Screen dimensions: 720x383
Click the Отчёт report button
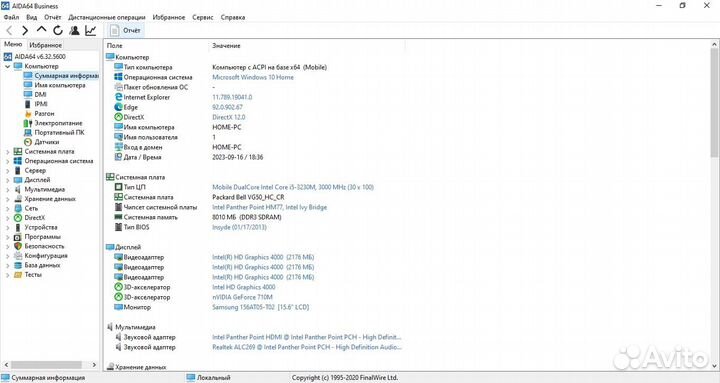[125, 30]
